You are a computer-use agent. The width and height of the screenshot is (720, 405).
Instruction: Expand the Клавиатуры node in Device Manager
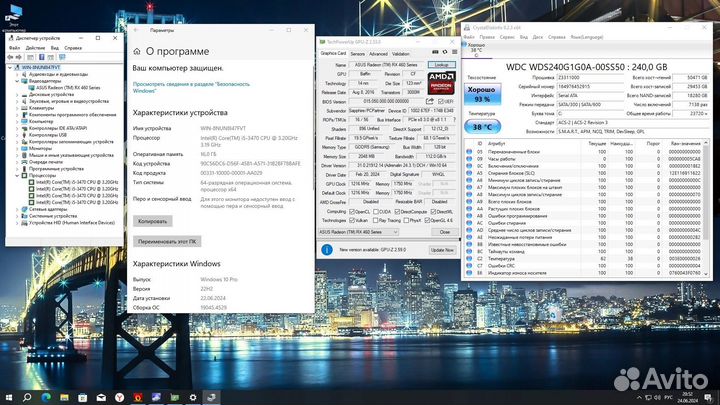coord(17,108)
